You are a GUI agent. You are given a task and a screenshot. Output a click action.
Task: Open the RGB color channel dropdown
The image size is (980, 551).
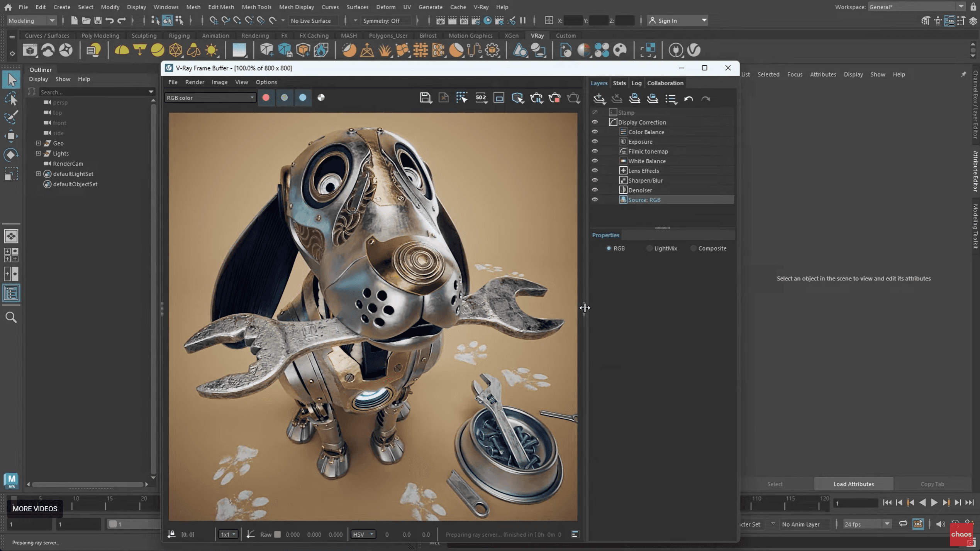210,98
